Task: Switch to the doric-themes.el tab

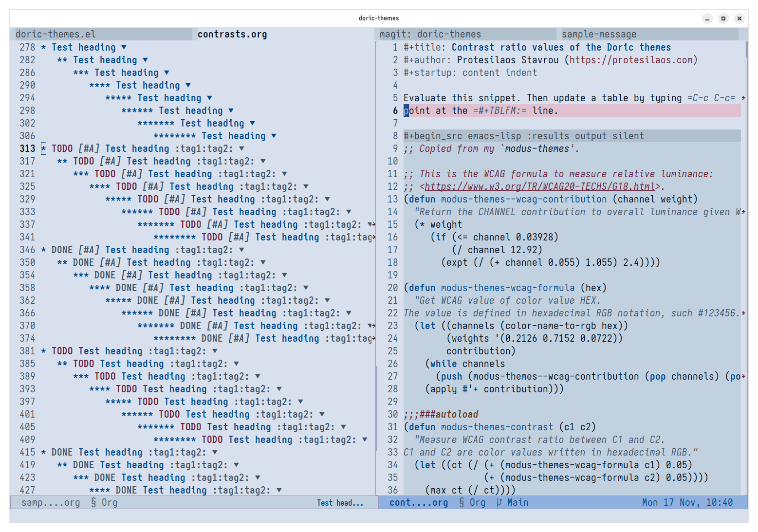Action: [x=55, y=34]
